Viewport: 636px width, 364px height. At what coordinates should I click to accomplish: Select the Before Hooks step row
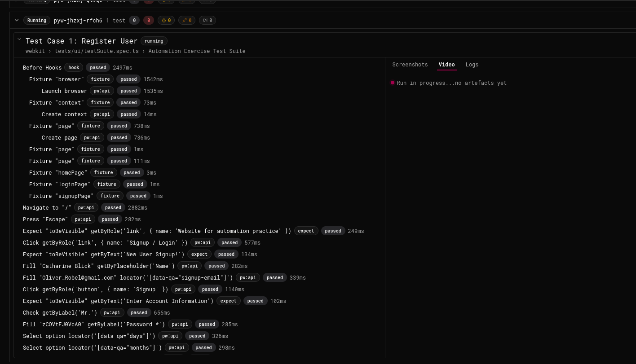(78, 68)
